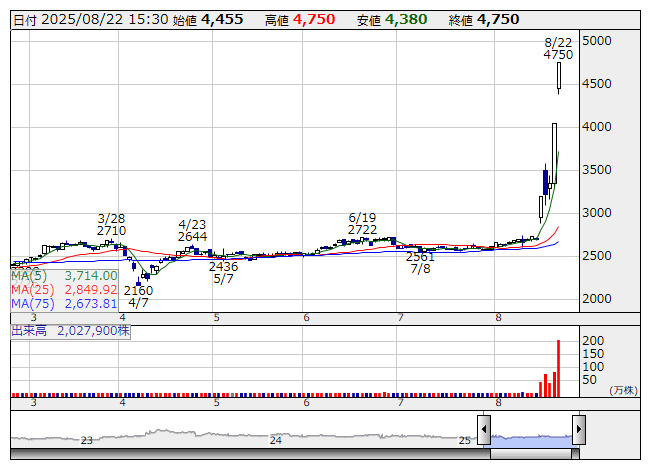The height and width of the screenshot is (470, 653).
Task: Click the tallest red volume bar
Action: pyautogui.click(x=558, y=366)
